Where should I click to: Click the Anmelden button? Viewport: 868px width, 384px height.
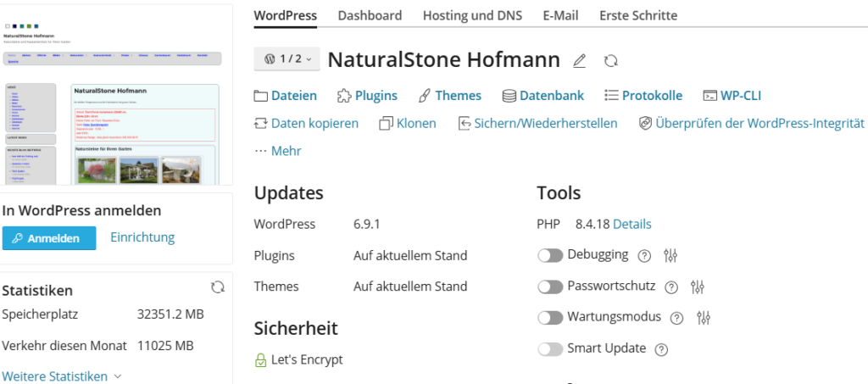(49, 238)
